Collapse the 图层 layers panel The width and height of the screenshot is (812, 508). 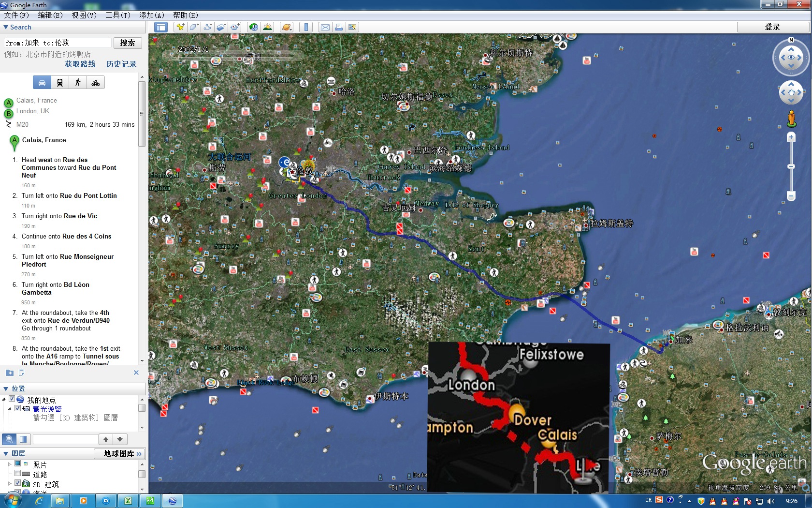pos(6,454)
